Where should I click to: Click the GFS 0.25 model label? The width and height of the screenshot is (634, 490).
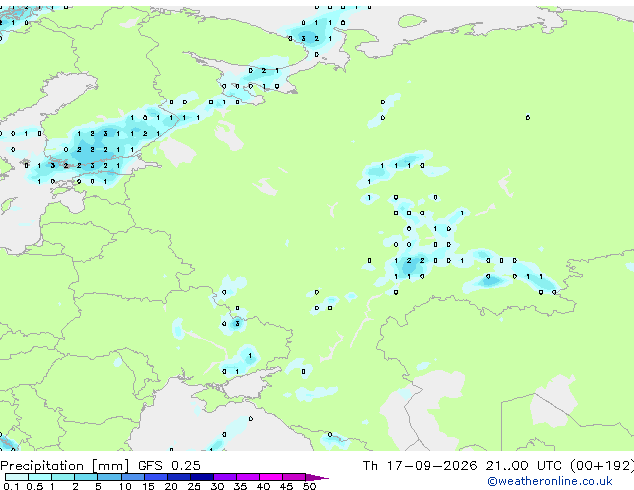click(169, 466)
